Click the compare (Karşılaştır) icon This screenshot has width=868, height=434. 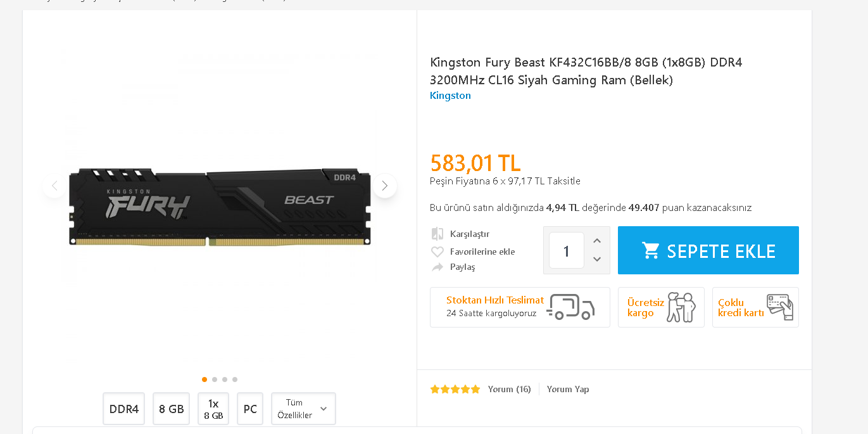pyautogui.click(x=437, y=234)
